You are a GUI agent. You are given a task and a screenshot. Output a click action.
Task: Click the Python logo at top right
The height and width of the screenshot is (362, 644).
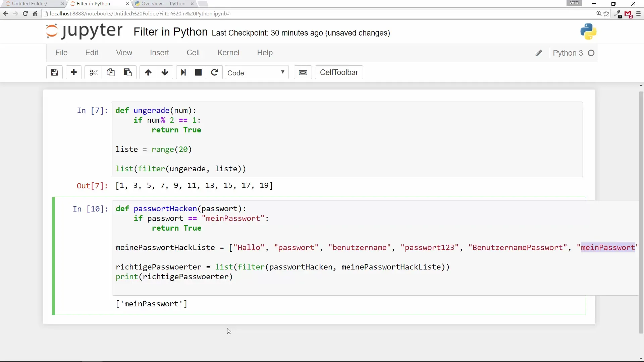[x=588, y=32]
